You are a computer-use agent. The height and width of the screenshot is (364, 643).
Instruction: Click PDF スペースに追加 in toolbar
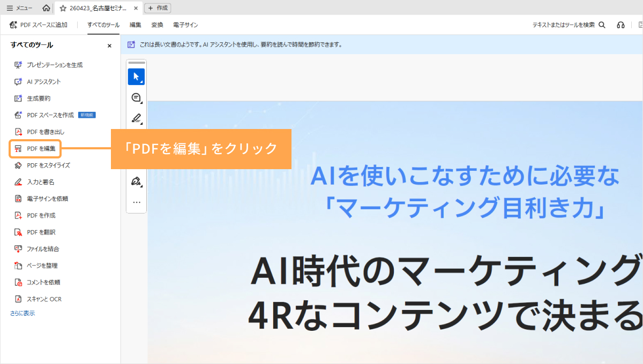[39, 25]
